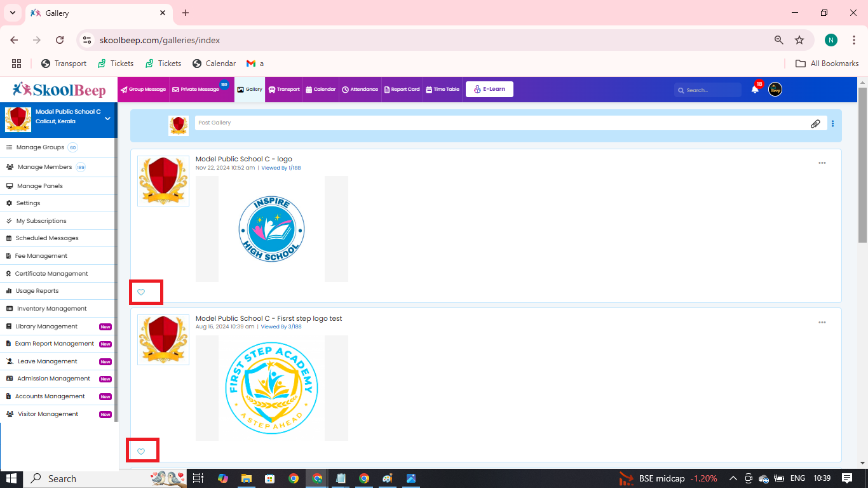Go back with the browser back arrow
Viewport: 868px width, 498px height.
14,40
